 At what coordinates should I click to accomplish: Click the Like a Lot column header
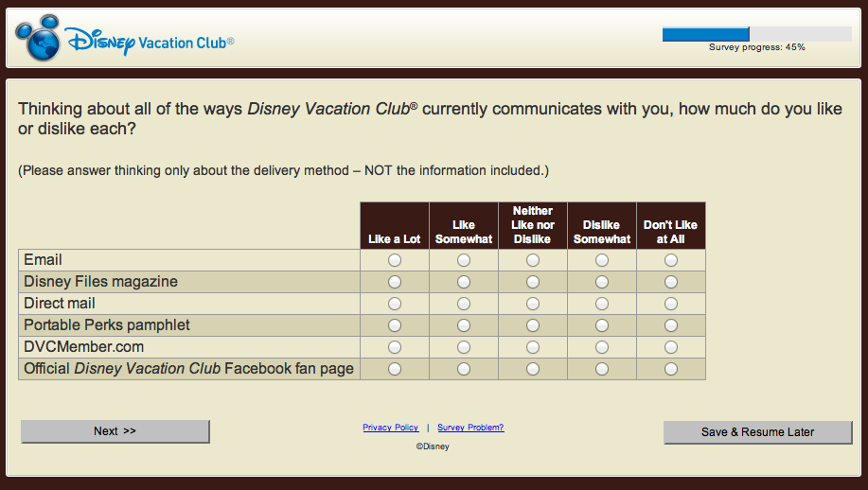(x=395, y=226)
